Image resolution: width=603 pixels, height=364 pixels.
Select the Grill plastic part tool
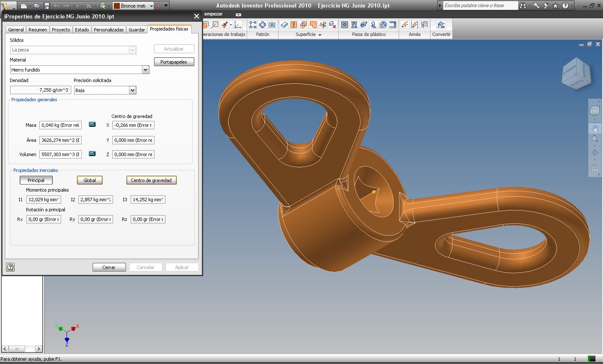(x=345, y=25)
